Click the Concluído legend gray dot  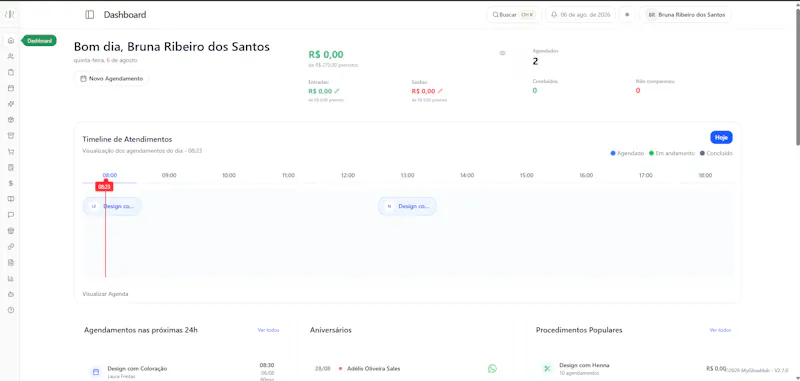click(703, 153)
